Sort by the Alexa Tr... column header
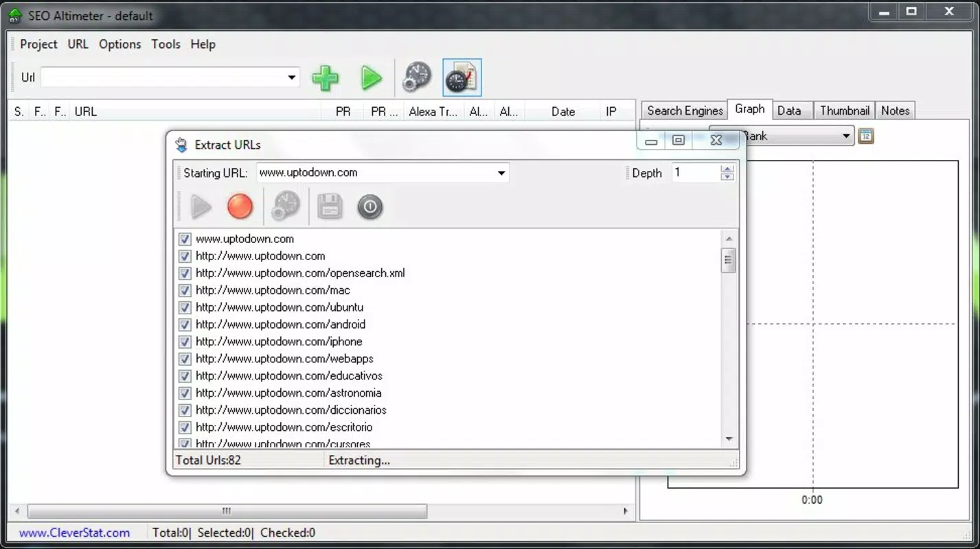This screenshot has height=549, width=980. (433, 111)
